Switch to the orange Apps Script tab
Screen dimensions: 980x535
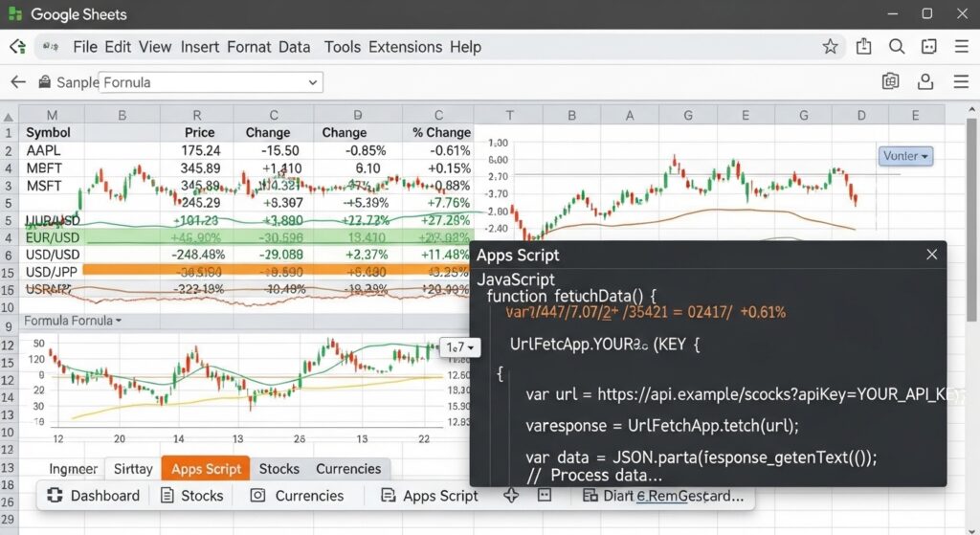(x=206, y=469)
